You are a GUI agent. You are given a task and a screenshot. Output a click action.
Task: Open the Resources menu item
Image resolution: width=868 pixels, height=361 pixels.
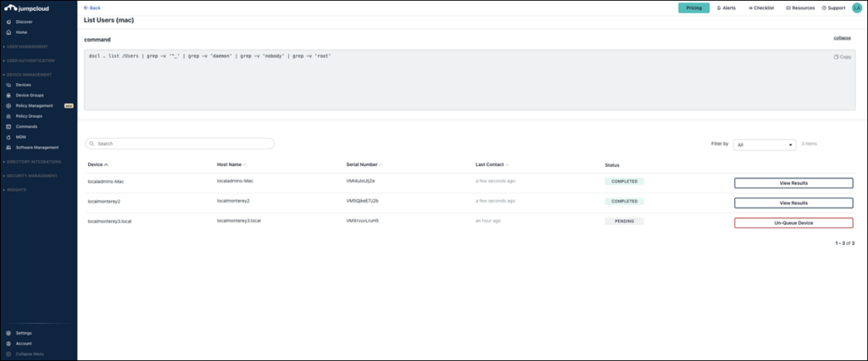coord(801,8)
